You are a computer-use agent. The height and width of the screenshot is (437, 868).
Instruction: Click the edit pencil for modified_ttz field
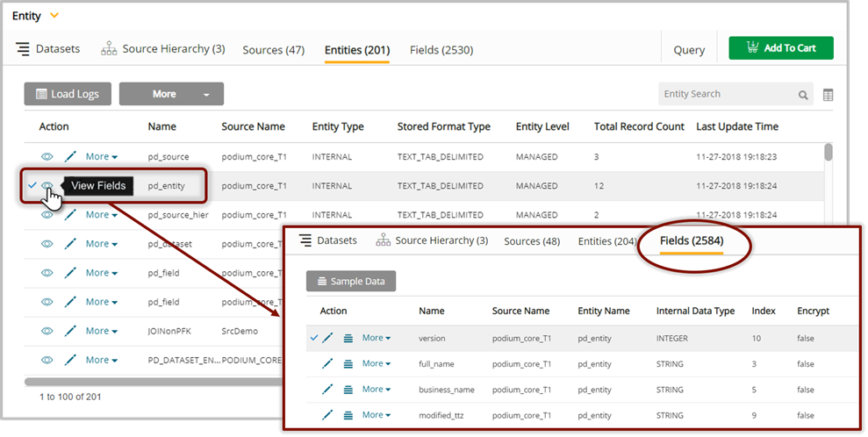pos(327,415)
